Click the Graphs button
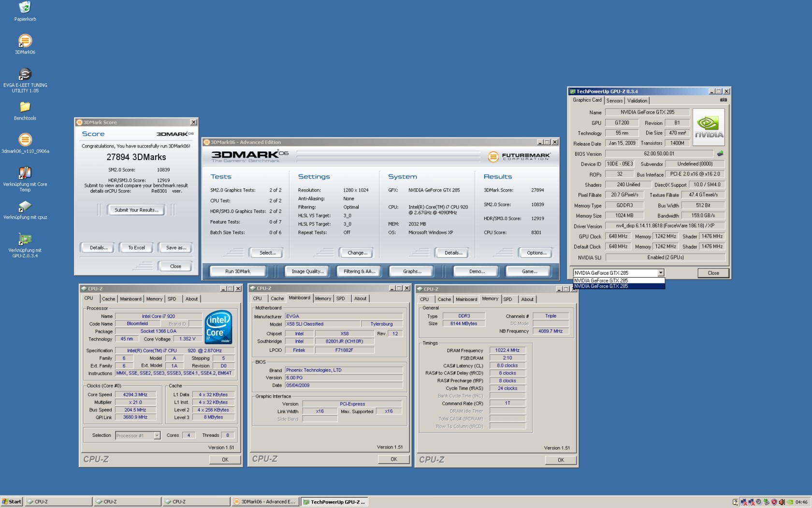 (x=412, y=271)
